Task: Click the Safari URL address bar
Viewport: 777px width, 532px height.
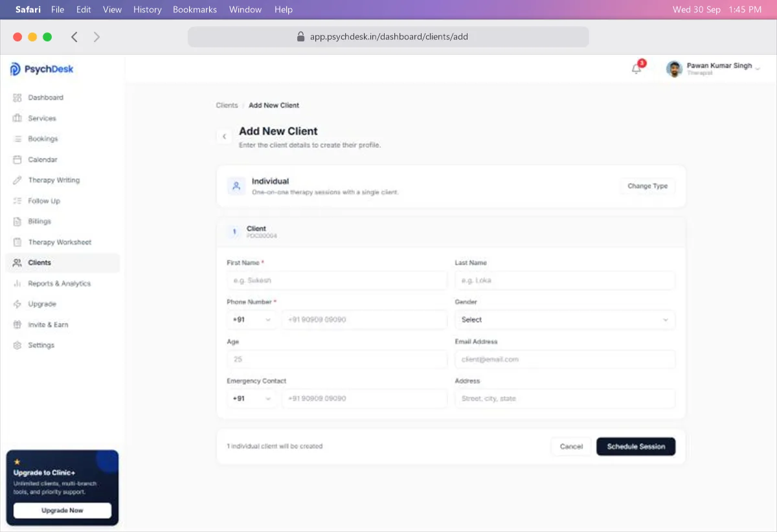Action: pos(388,37)
